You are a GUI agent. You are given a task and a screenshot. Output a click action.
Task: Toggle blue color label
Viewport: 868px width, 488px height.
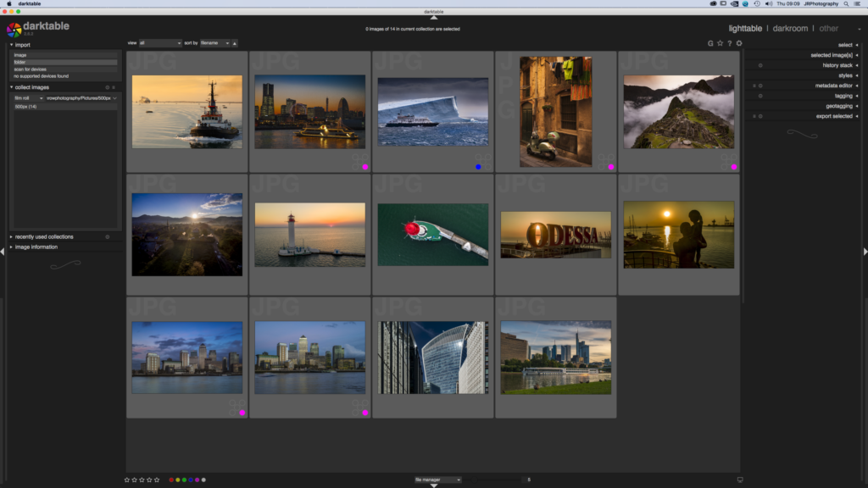point(191,480)
